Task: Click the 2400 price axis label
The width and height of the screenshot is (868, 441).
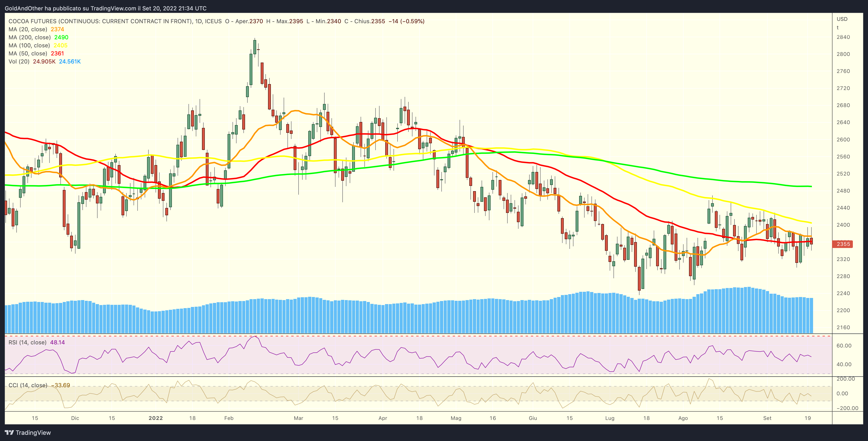Action: [843, 225]
